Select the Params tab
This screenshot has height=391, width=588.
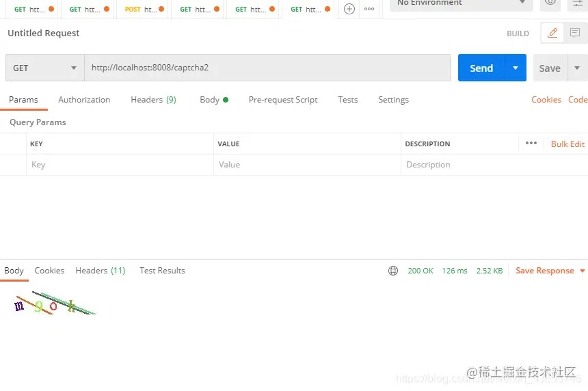[x=23, y=100]
